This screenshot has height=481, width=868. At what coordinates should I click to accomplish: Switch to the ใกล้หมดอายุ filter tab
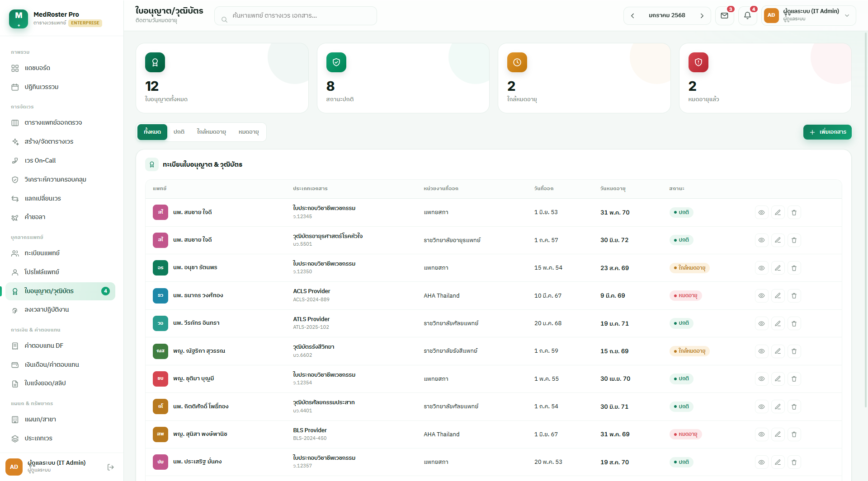click(x=211, y=132)
